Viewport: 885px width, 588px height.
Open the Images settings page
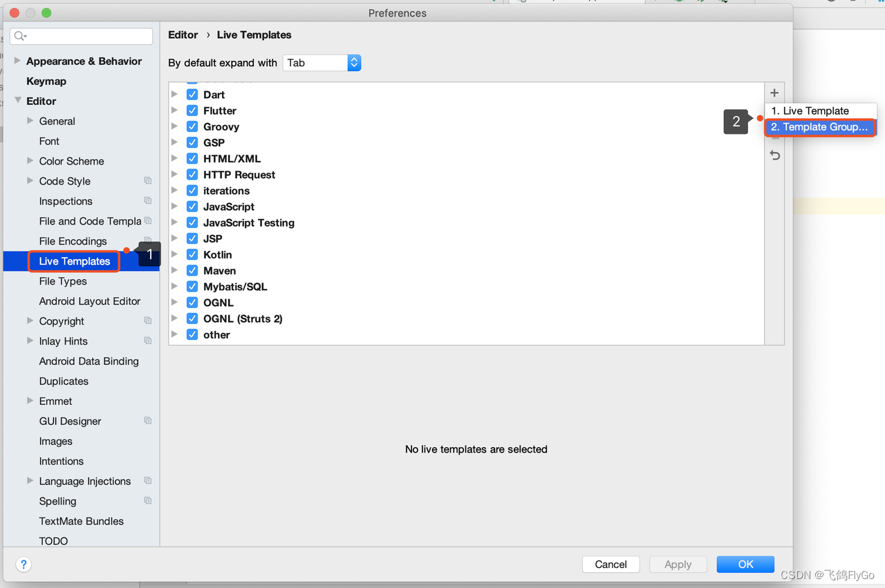click(56, 441)
